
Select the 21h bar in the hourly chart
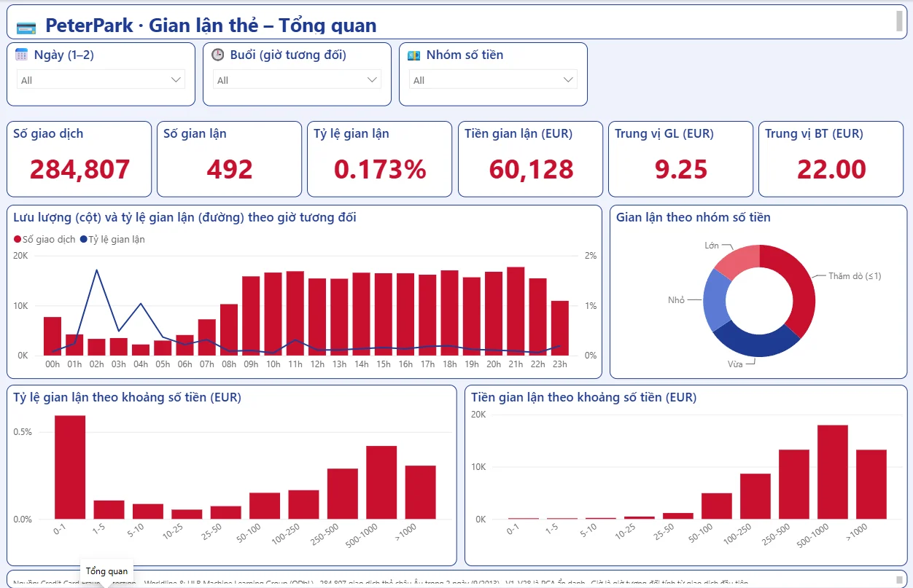(x=516, y=311)
